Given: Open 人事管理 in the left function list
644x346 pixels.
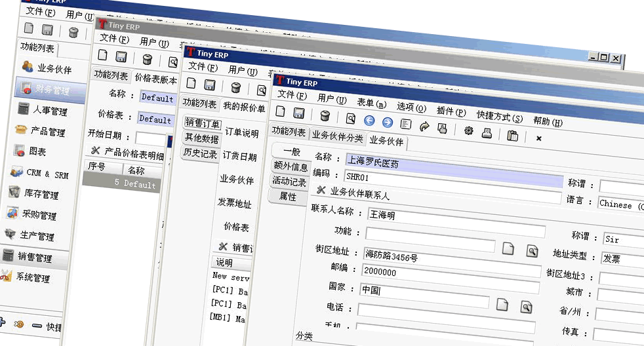Looking at the screenshot, I should point(50,111).
